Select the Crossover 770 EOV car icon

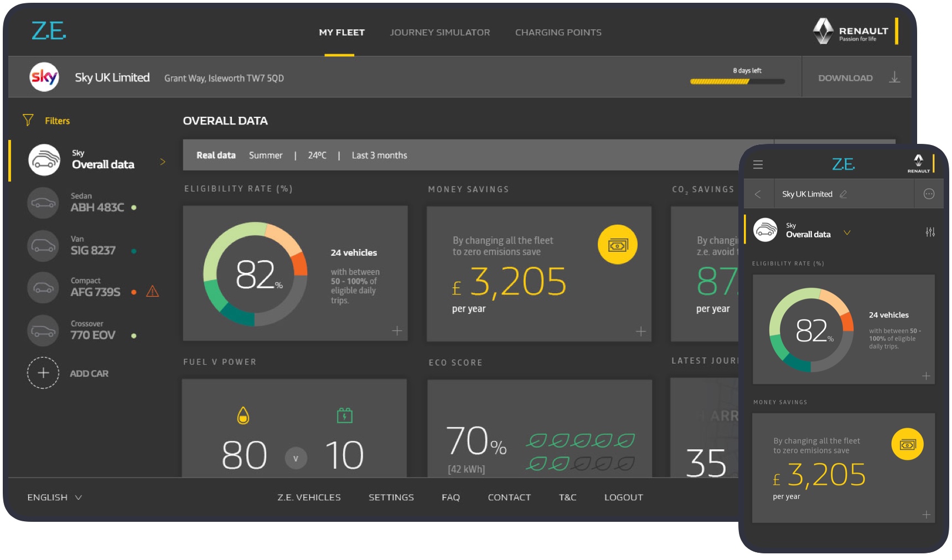[x=43, y=330]
